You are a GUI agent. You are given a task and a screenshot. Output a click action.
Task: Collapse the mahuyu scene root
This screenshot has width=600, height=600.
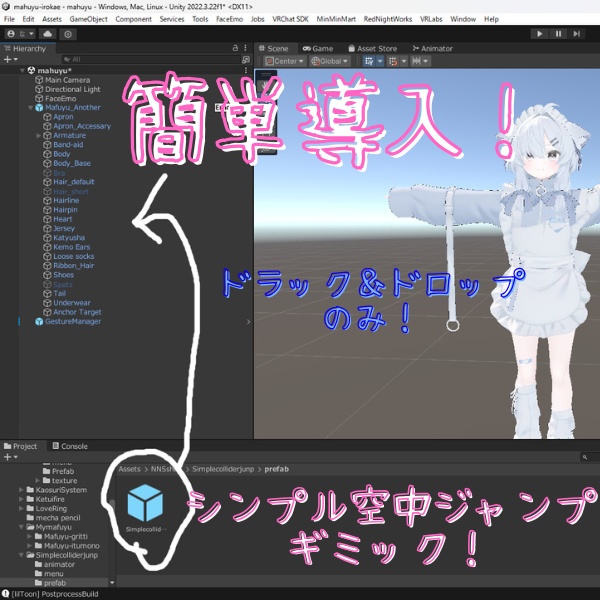[23, 70]
